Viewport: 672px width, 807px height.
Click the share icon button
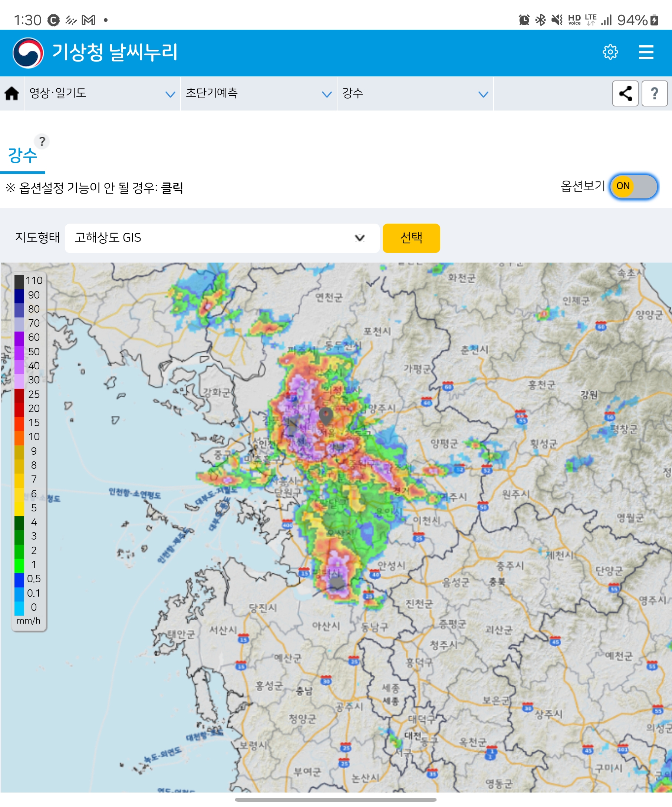pyautogui.click(x=625, y=93)
